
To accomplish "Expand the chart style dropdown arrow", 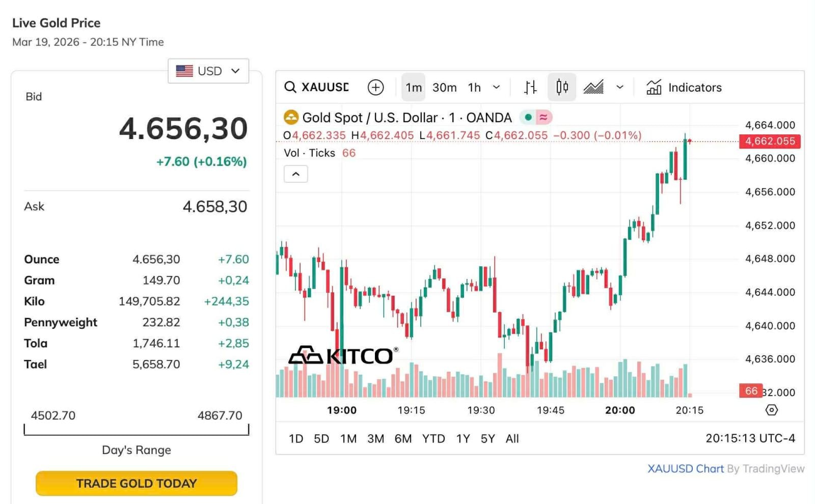I will click(x=620, y=88).
